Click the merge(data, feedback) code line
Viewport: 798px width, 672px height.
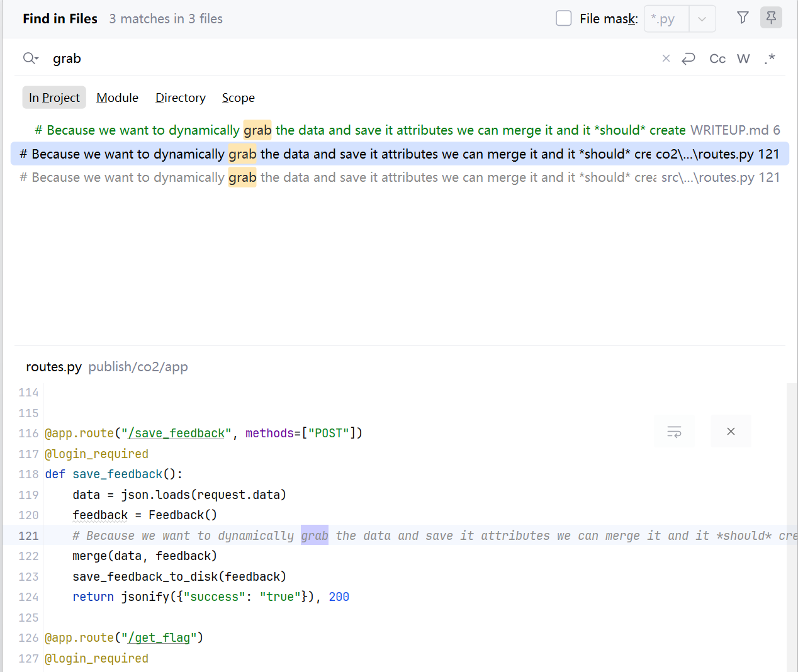pyautogui.click(x=145, y=556)
